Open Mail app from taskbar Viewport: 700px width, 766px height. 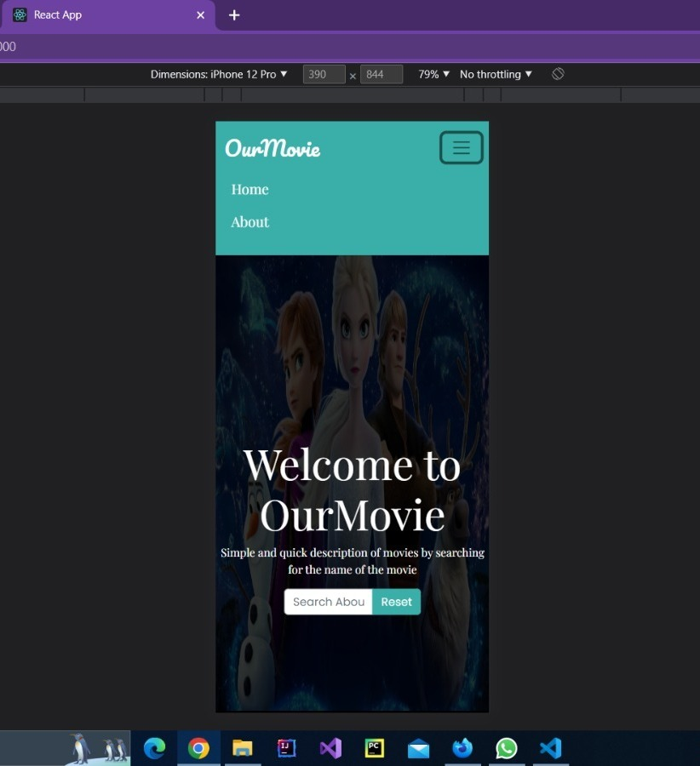point(418,748)
